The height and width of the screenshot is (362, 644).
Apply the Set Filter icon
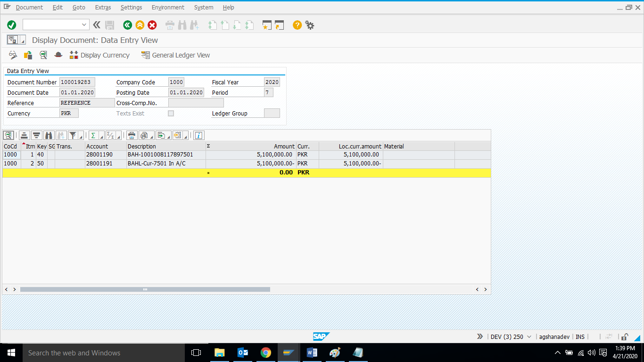(73, 135)
